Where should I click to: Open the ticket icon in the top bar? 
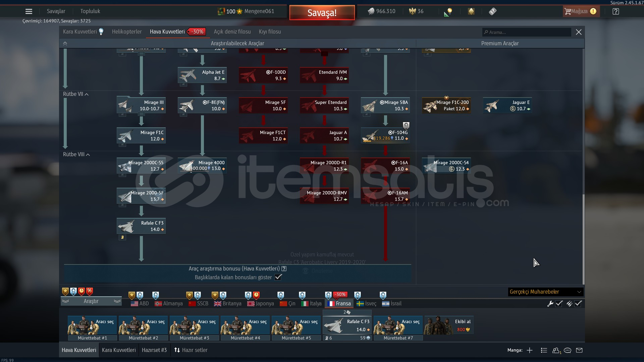tap(492, 11)
